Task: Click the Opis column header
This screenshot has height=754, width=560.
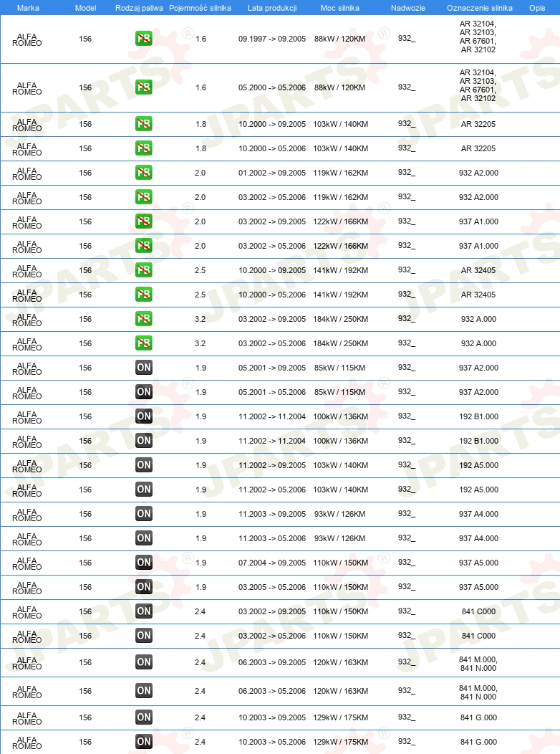Action: [537, 8]
